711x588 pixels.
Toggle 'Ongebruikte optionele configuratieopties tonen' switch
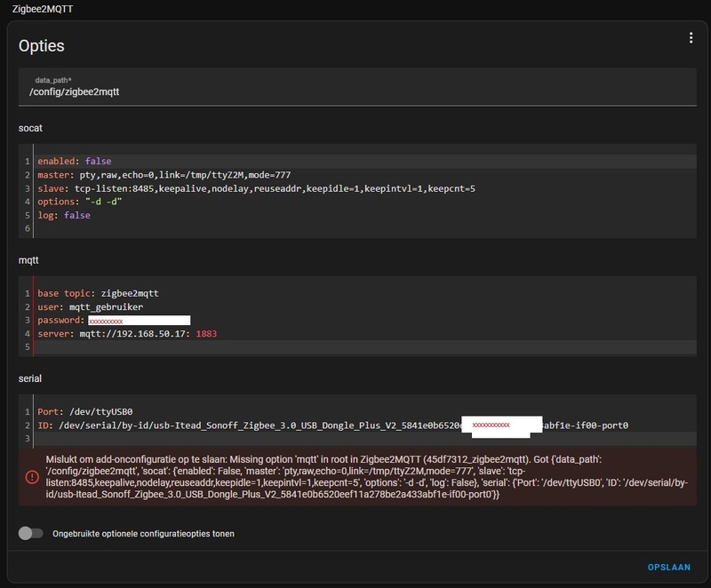(x=31, y=533)
